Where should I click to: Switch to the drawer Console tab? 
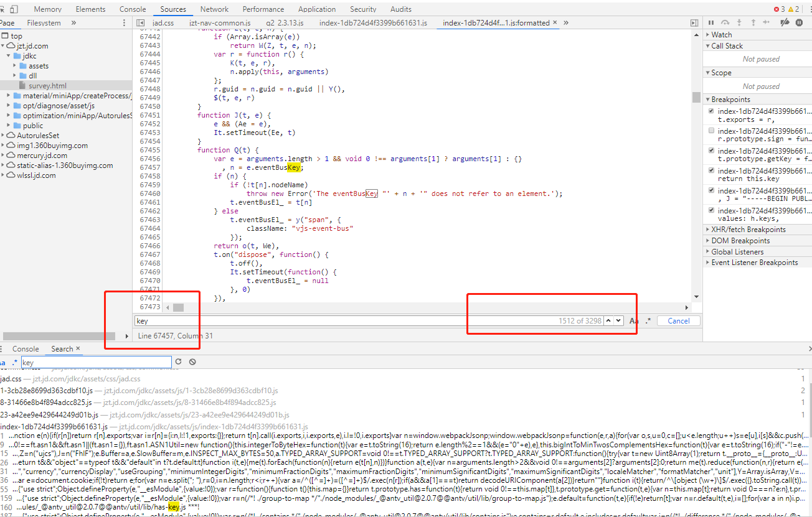26,349
